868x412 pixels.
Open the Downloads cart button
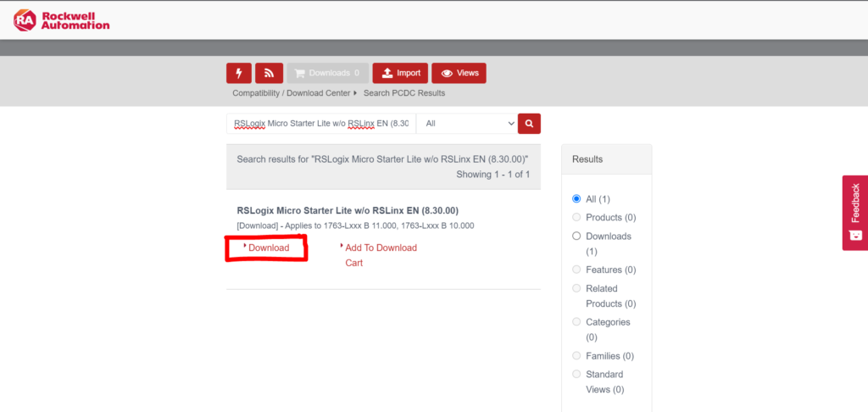[328, 73]
